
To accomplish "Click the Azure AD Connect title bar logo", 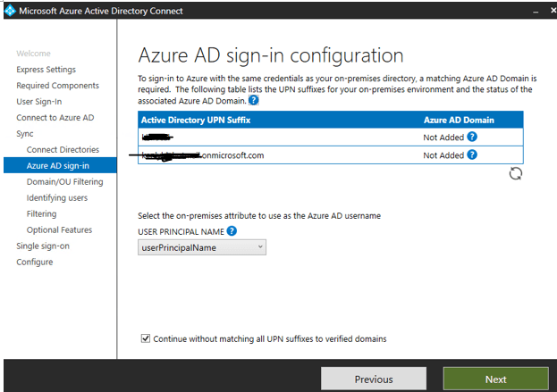I will pyautogui.click(x=11, y=11).
